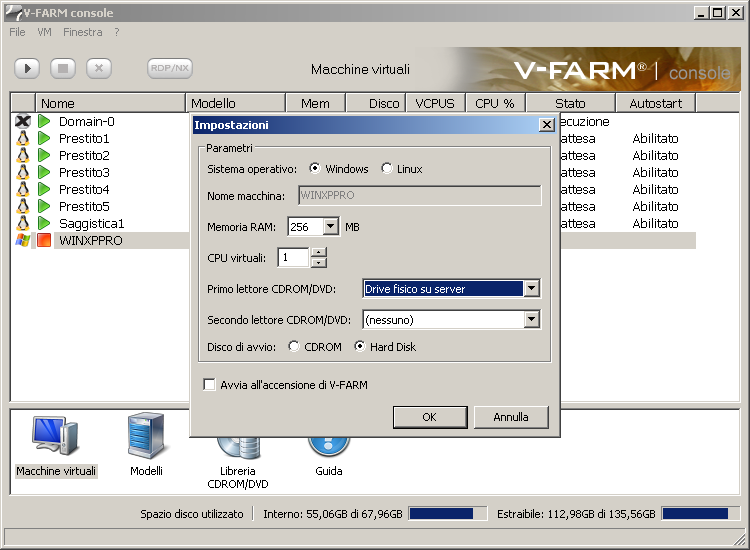Screen dimensions: 750x550
Task: Decrease CPU virtuali with down arrow
Action: (319, 263)
